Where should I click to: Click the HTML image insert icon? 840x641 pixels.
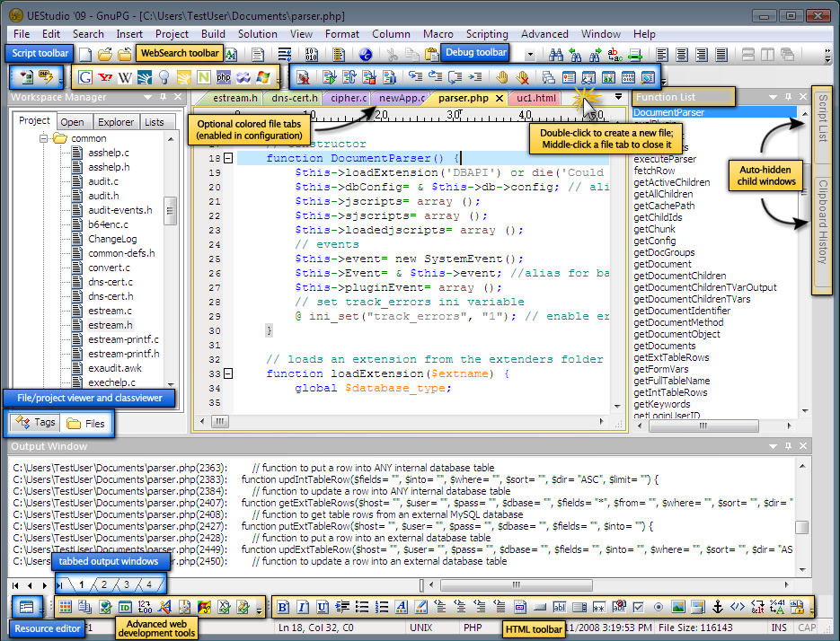(x=677, y=607)
